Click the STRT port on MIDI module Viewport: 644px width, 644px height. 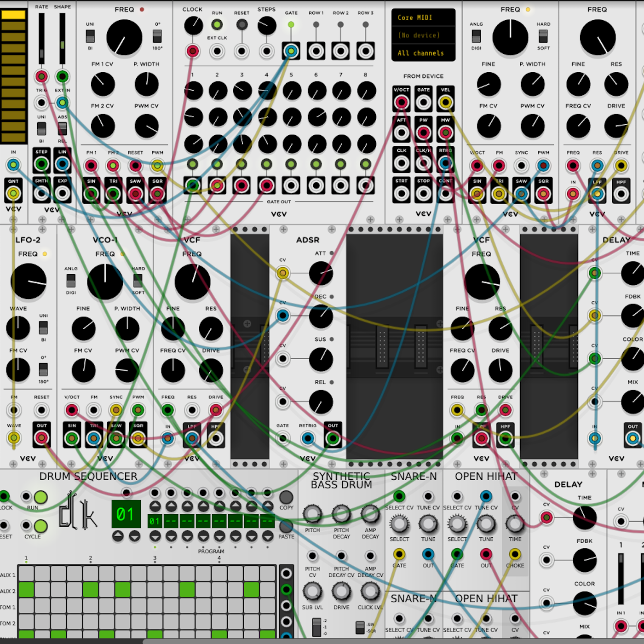(x=401, y=194)
